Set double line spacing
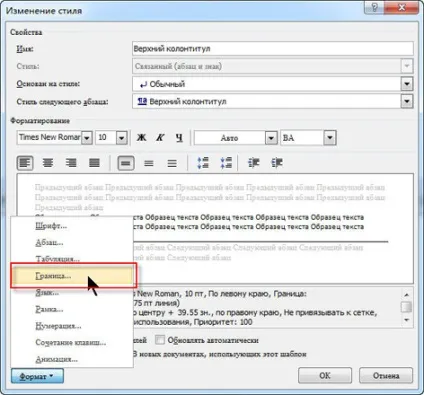The height and width of the screenshot is (395, 424). pyautogui.click(x=172, y=163)
